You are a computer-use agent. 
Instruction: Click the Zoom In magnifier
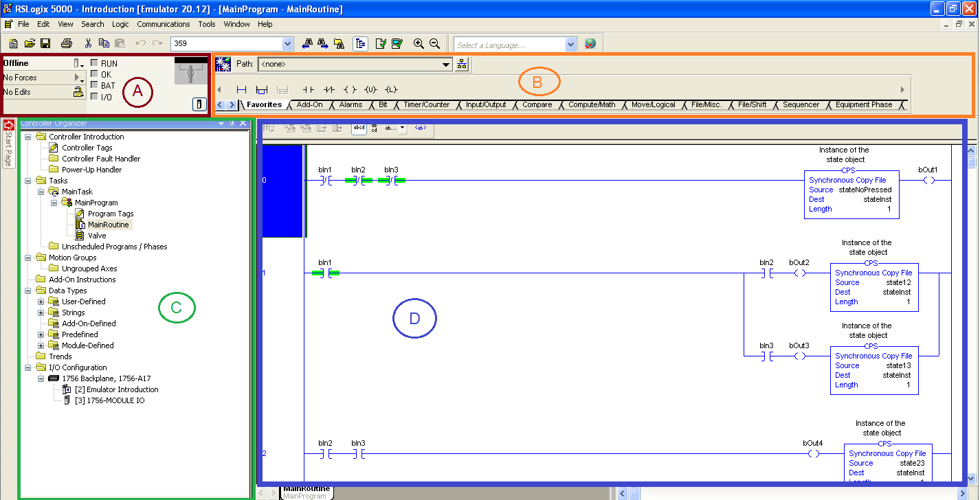(x=419, y=43)
